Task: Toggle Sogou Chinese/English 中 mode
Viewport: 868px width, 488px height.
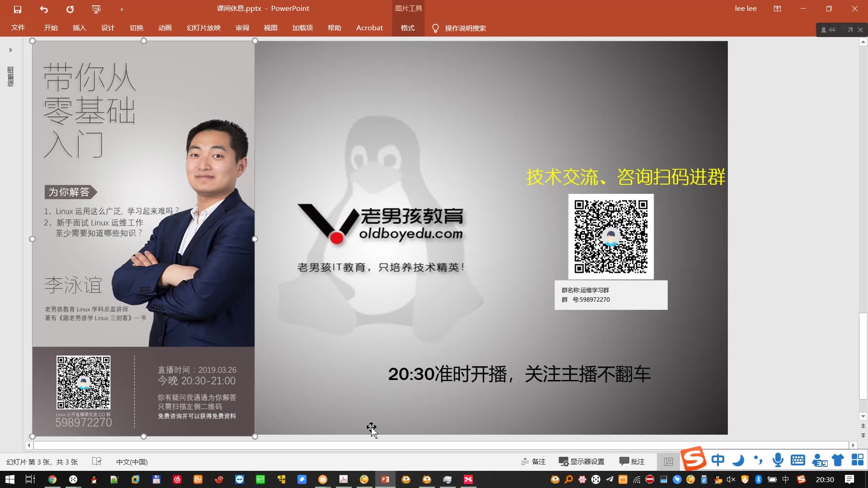Action: [x=718, y=460]
